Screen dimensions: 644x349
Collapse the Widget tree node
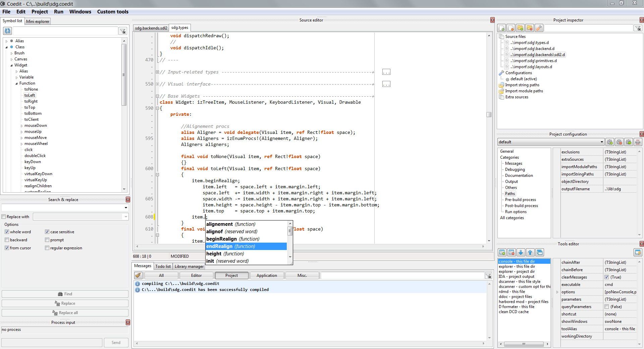[x=11, y=65]
